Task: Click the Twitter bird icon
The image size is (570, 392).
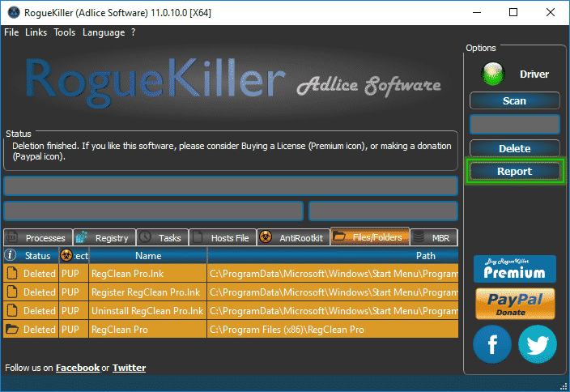Action: click(538, 343)
